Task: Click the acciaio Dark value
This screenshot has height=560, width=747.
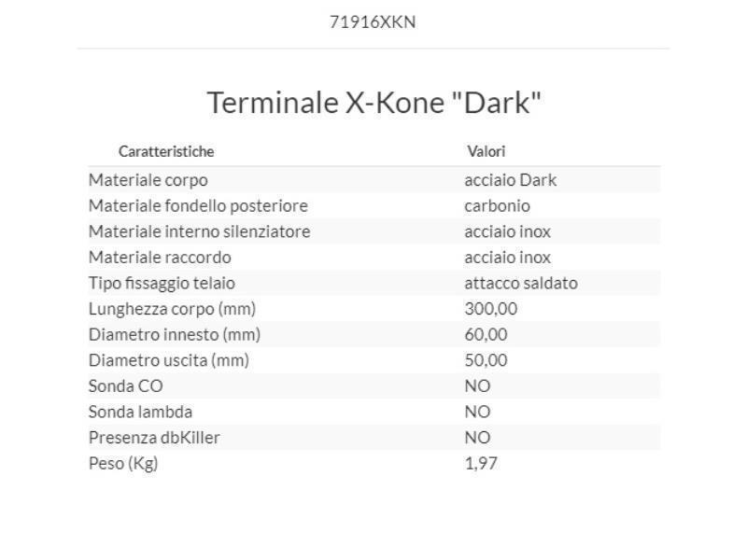Action: [510, 180]
